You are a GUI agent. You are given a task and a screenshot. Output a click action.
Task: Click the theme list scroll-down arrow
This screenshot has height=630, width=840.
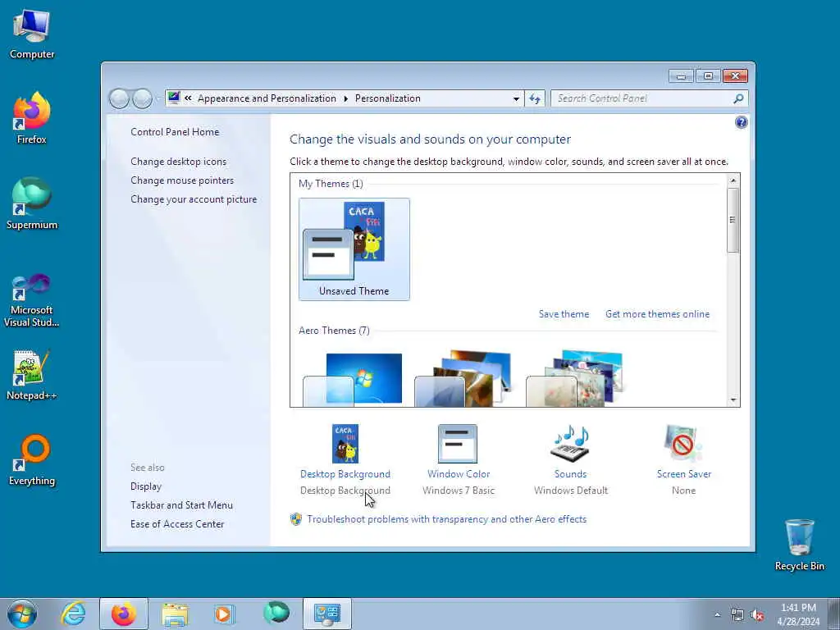pyautogui.click(x=733, y=400)
